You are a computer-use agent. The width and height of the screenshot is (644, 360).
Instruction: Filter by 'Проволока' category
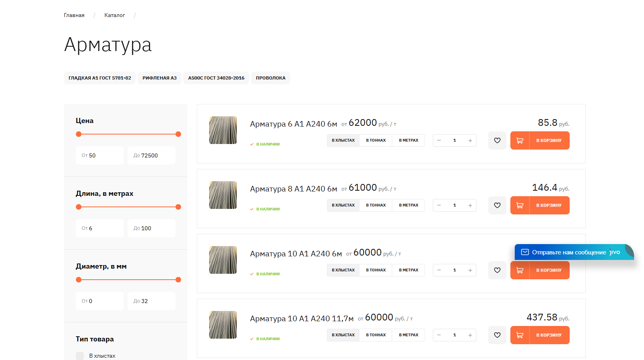click(270, 78)
